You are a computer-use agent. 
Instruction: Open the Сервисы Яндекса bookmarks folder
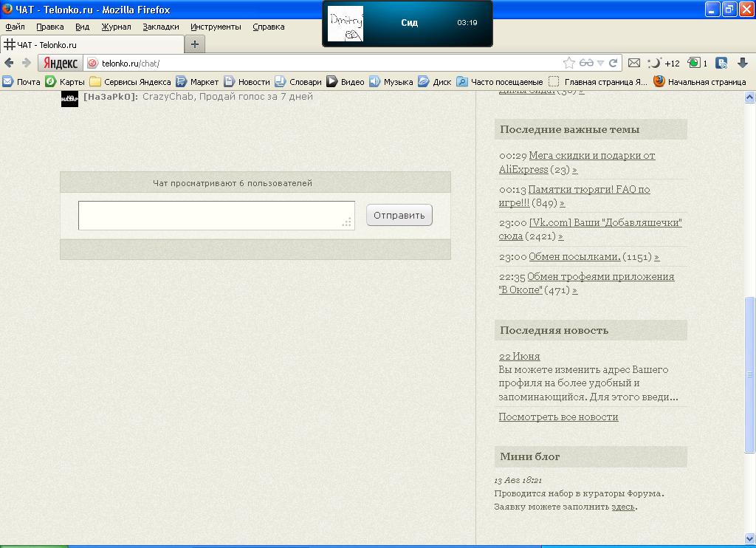130,82
